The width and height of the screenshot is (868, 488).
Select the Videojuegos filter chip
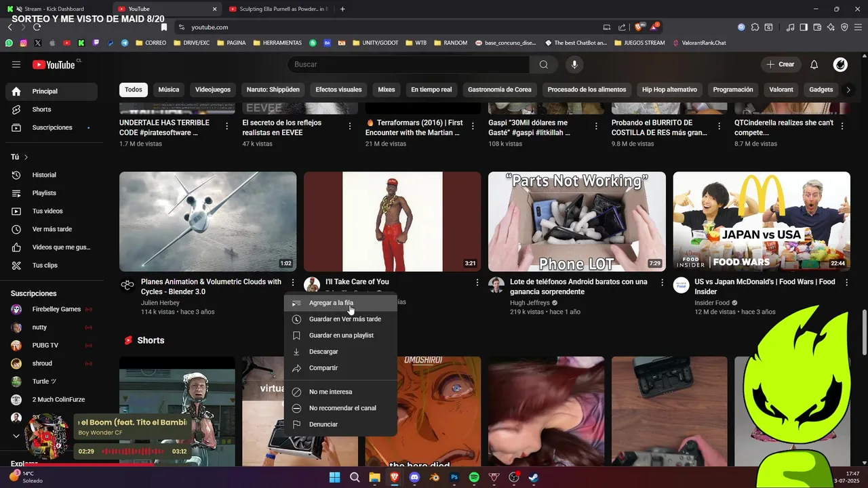coord(213,89)
